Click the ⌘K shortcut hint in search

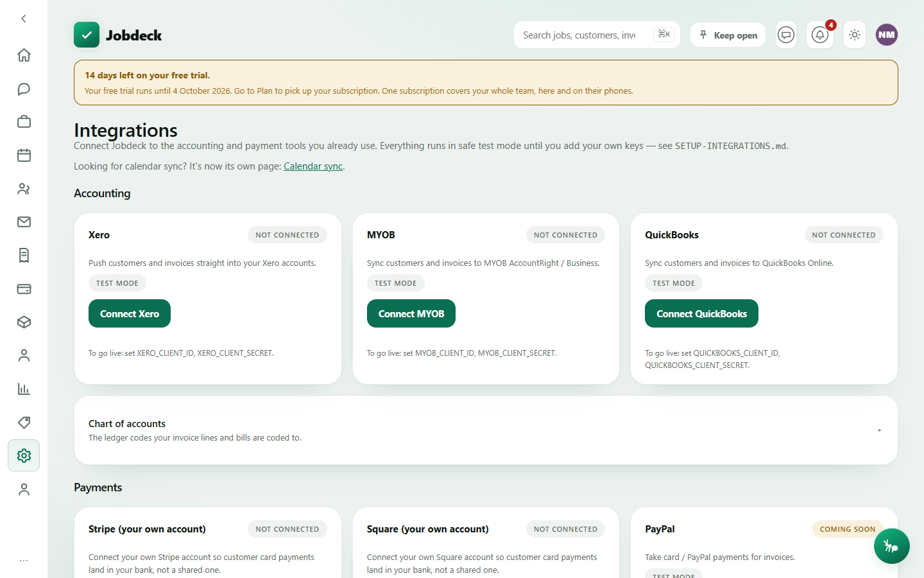(x=664, y=34)
